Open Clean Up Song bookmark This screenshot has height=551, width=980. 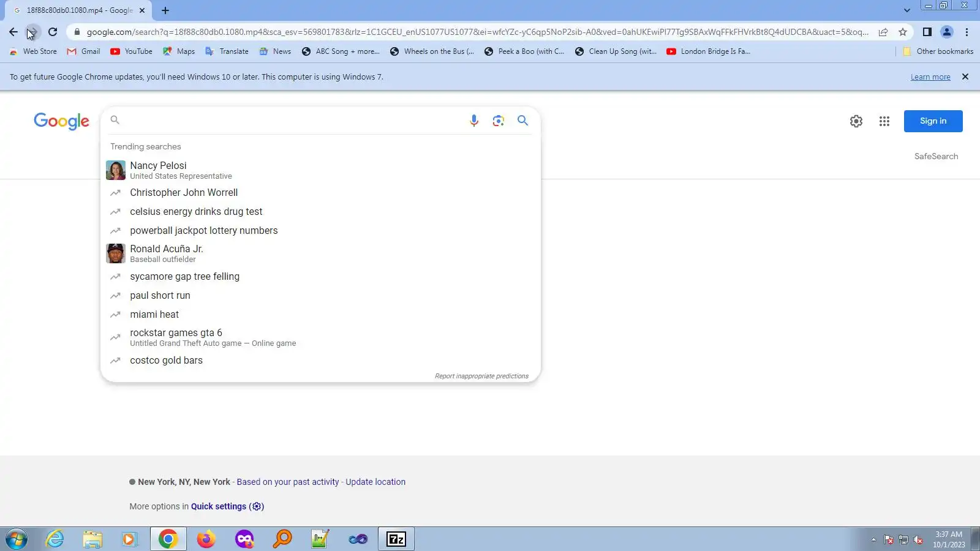(x=616, y=51)
